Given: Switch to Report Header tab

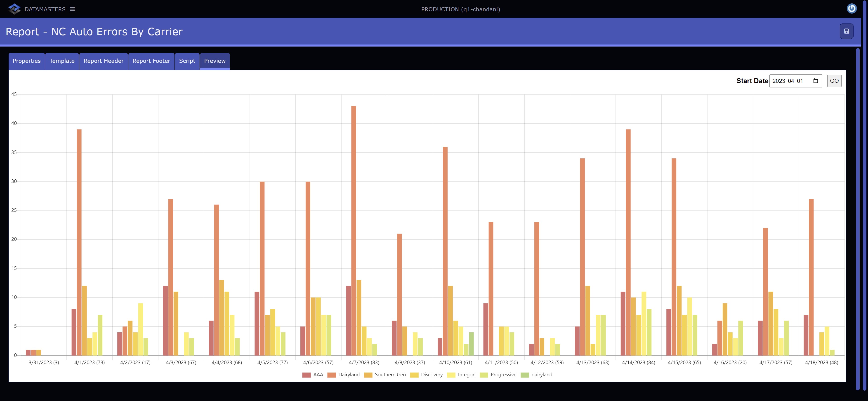Looking at the screenshot, I should pos(104,61).
